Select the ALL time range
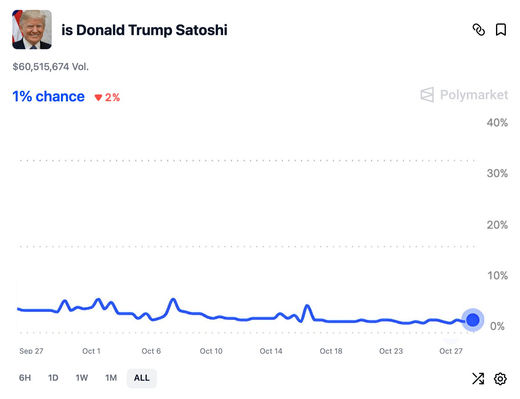 pyautogui.click(x=142, y=378)
